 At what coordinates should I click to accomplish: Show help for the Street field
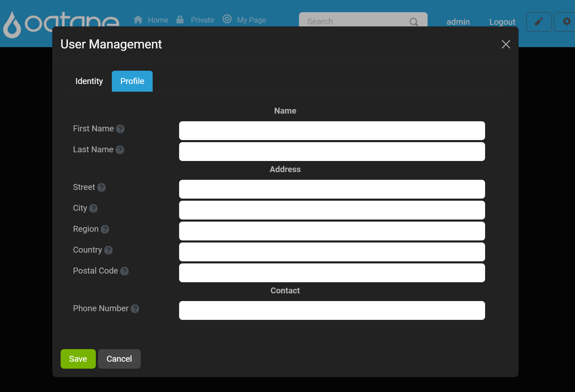coord(101,187)
